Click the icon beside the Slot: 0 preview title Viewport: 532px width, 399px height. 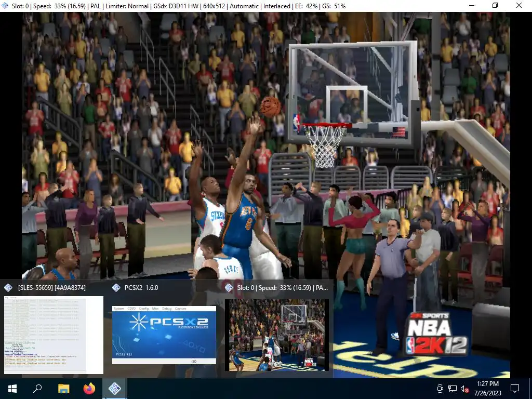point(229,288)
